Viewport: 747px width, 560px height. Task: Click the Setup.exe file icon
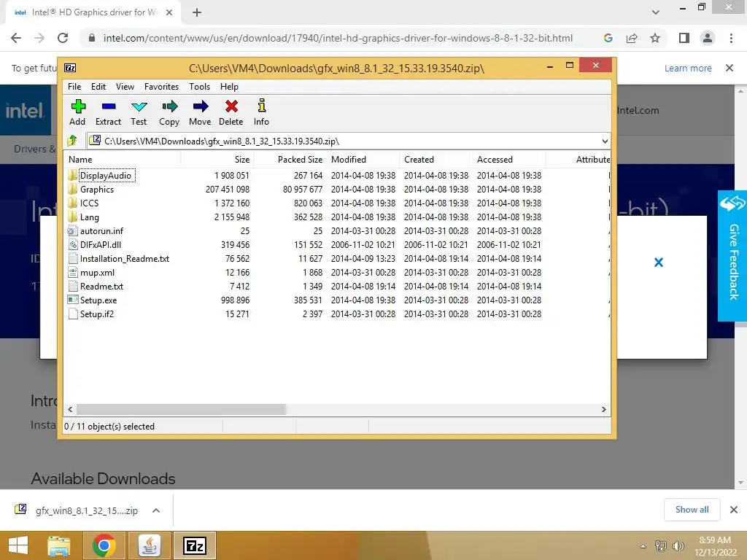(72, 300)
